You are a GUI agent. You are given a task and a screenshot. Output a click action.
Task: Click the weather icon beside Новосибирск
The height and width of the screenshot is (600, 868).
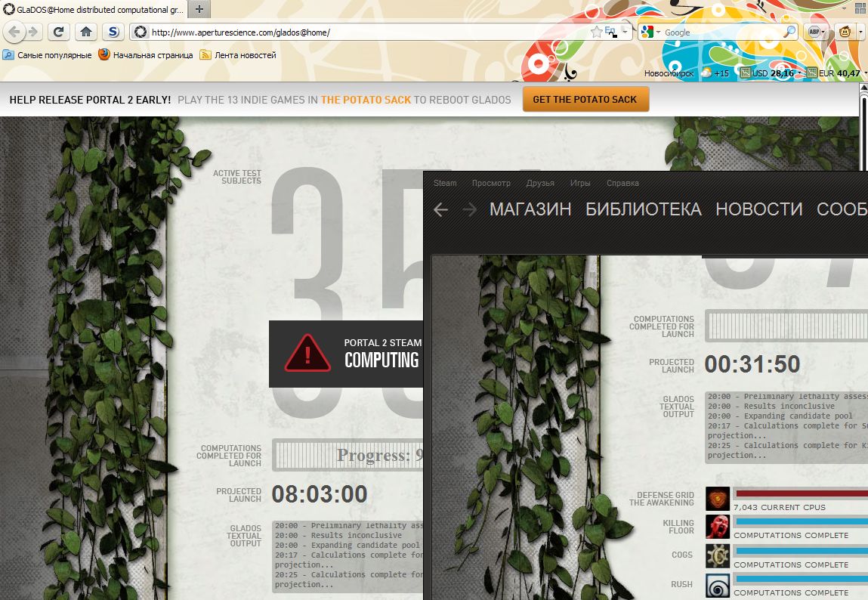point(706,73)
